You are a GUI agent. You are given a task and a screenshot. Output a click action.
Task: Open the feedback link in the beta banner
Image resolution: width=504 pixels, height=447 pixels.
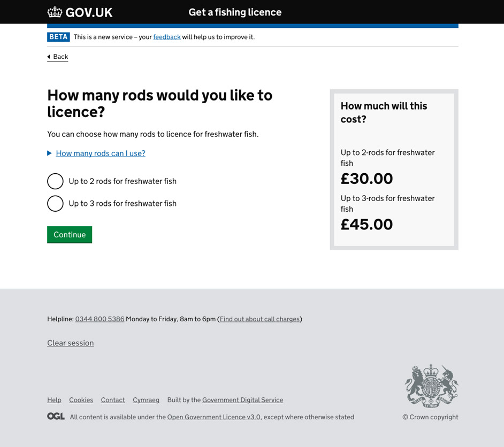[x=167, y=37]
